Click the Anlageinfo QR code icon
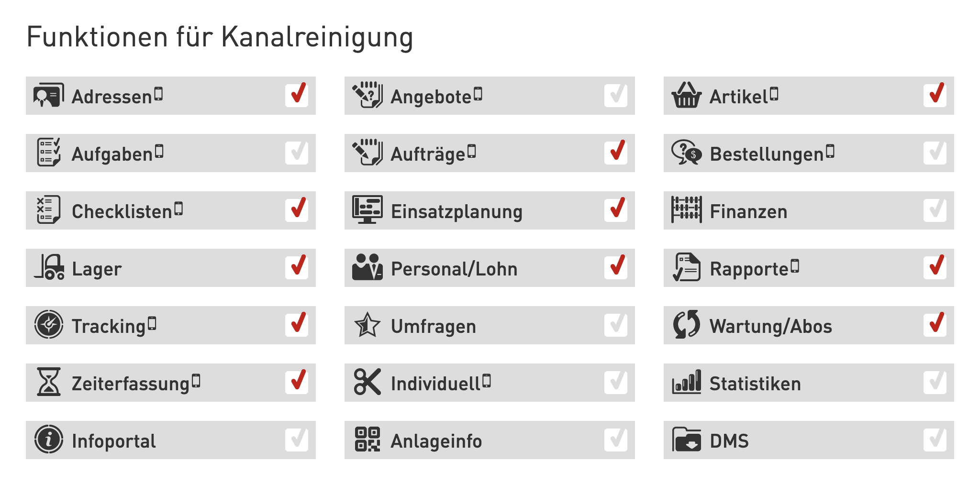This screenshot has width=980, height=484. pos(367,440)
